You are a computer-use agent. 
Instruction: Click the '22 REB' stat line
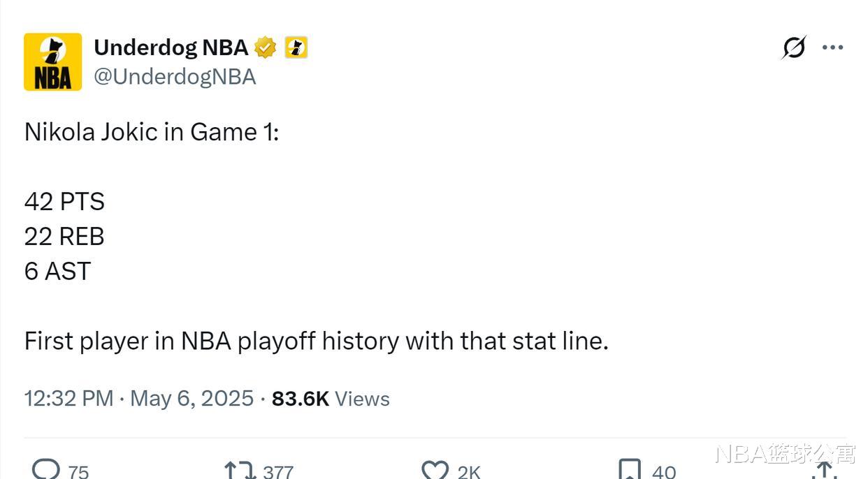64,237
